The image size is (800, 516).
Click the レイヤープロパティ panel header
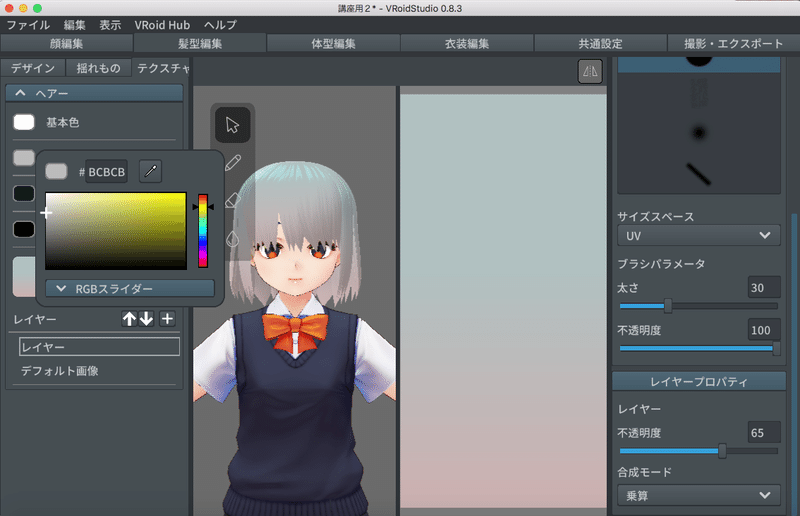tap(698, 381)
